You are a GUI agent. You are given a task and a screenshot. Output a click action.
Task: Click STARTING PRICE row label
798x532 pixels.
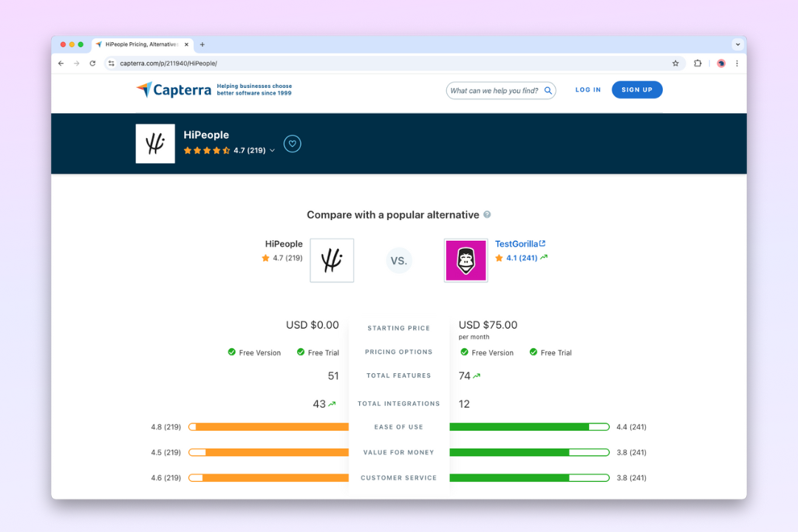(398, 328)
